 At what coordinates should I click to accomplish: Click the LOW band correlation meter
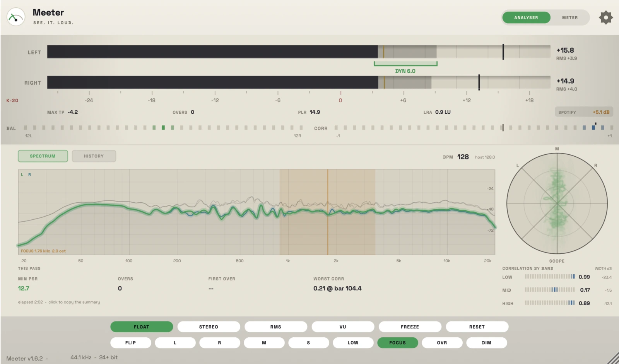[x=550, y=277]
